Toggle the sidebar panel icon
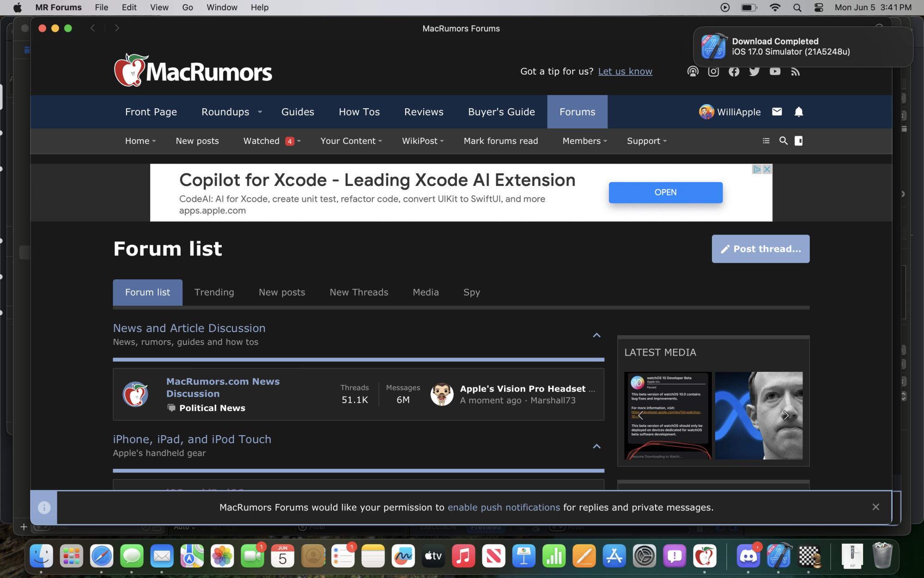 798,141
